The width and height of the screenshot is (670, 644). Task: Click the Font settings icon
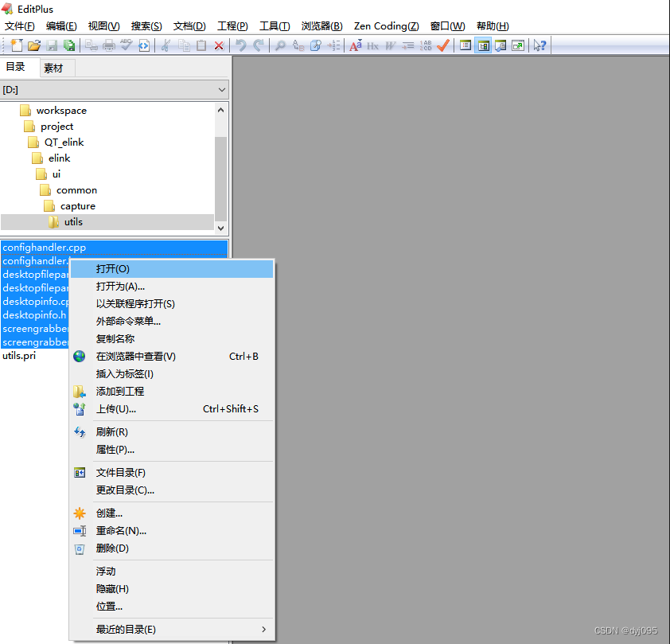[356, 45]
